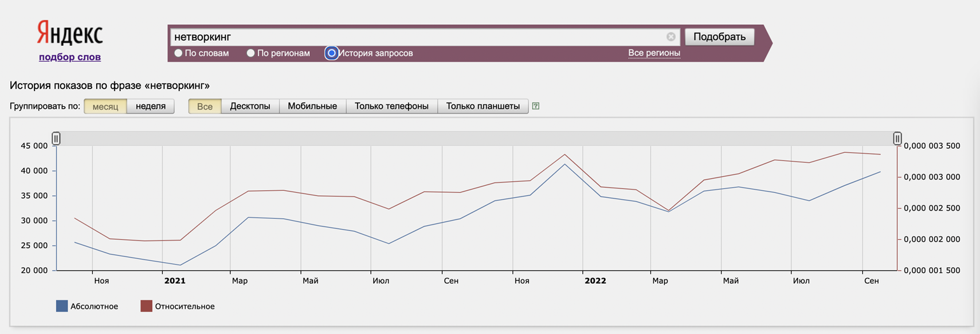This screenshot has height=334, width=980.
Task: Switch to the Десктопы device filter
Action: (250, 106)
